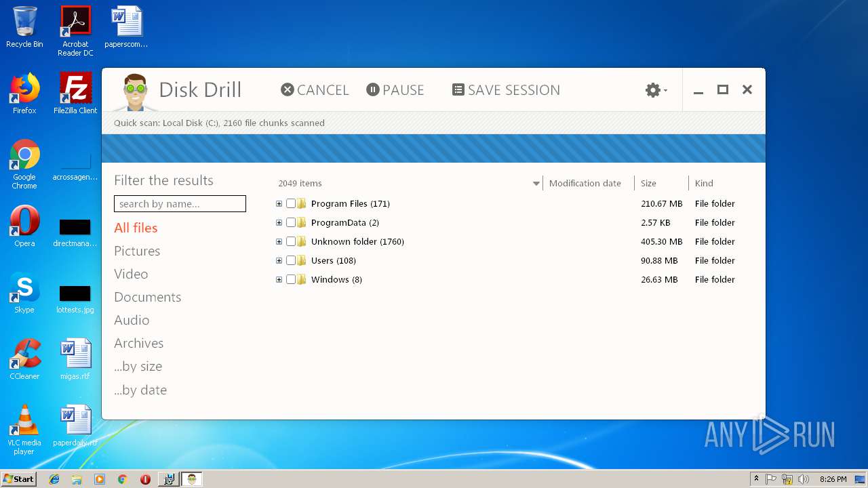Expand the ProgramData folder

(279, 222)
